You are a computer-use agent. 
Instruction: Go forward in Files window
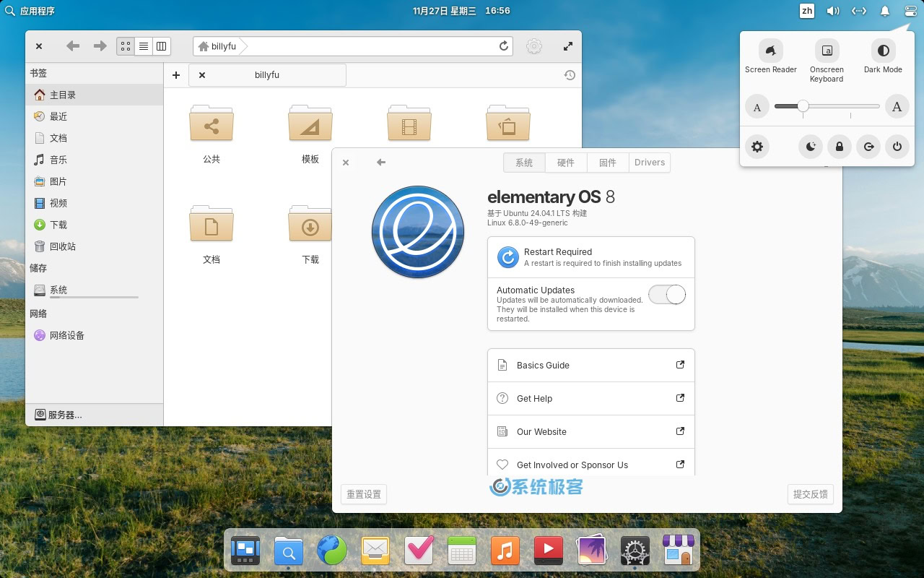coord(100,46)
